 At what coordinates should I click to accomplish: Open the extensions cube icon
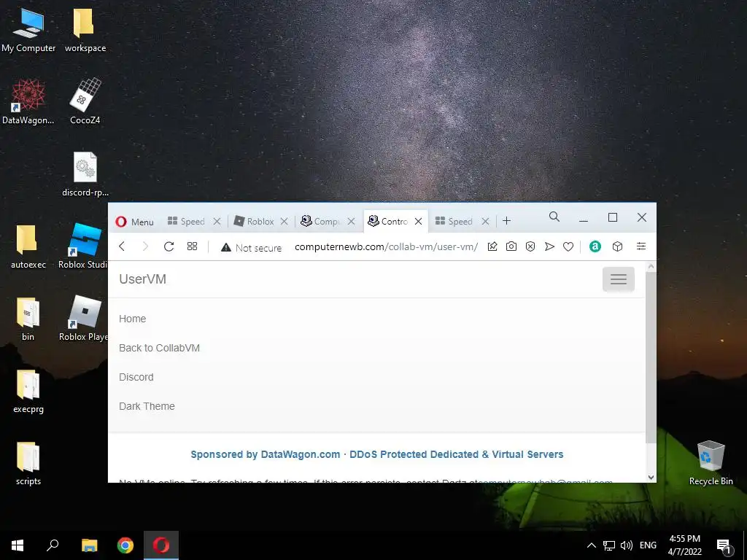617,246
